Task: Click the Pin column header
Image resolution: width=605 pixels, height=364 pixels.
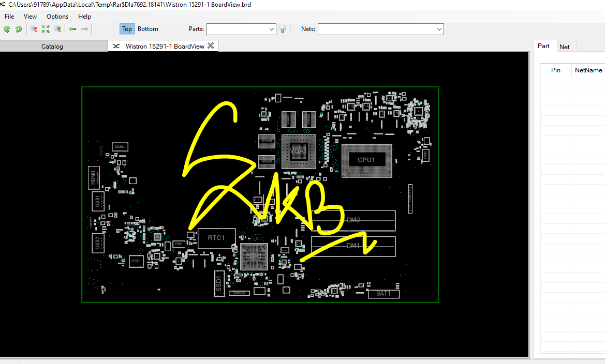Action: point(556,70)
